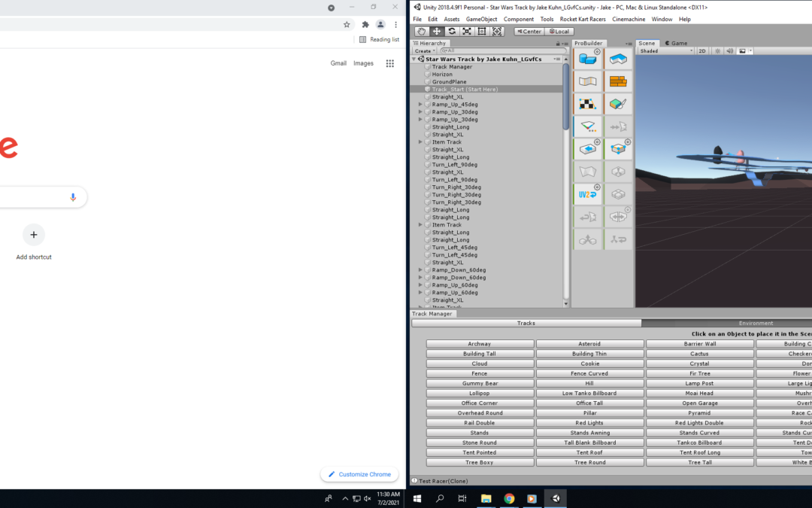The image size is (812, 508).
Task: Select the Hand tool in Unity toolbar
Action: tap(422, 32)
